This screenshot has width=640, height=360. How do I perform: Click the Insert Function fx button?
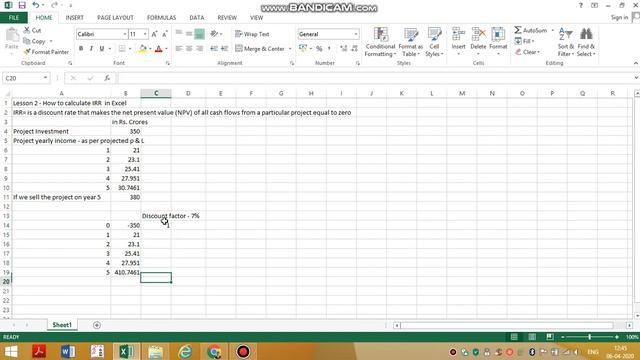[x=107, y=78]
